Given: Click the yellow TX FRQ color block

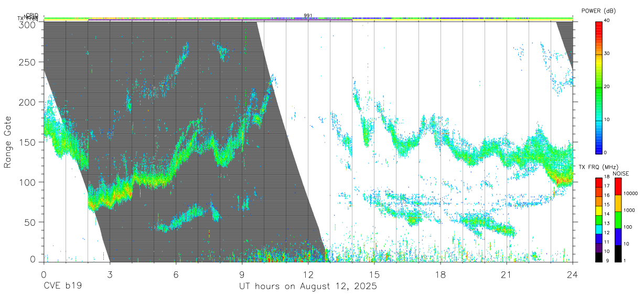Looking at the screenshot, I should (598, 211).
